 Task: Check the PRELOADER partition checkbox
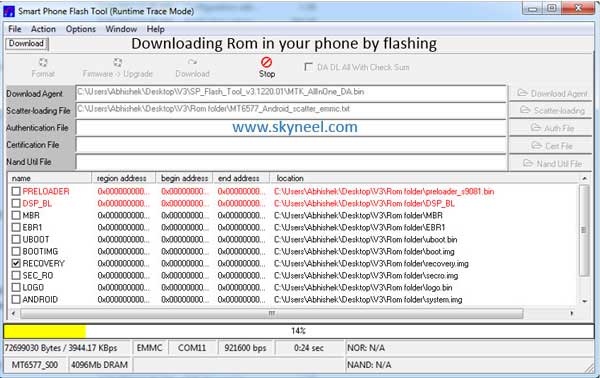pyautogui.click(x=16, y=191)
